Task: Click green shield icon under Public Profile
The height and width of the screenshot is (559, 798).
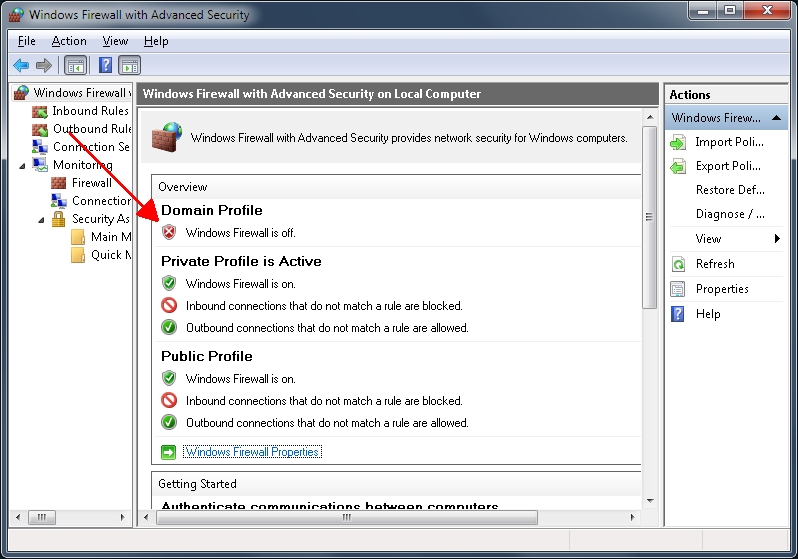Action: [169, 378]
